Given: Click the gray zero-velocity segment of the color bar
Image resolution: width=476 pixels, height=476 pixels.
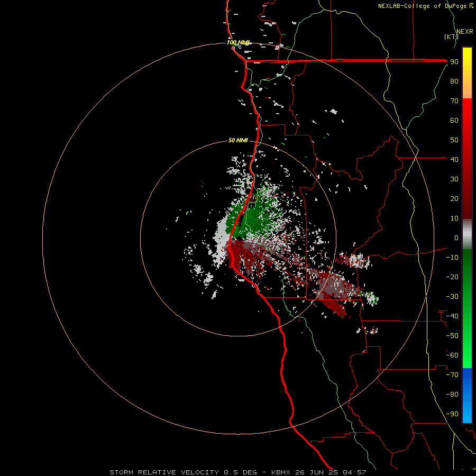Looking at the screenshot, I should coord(467,234).
